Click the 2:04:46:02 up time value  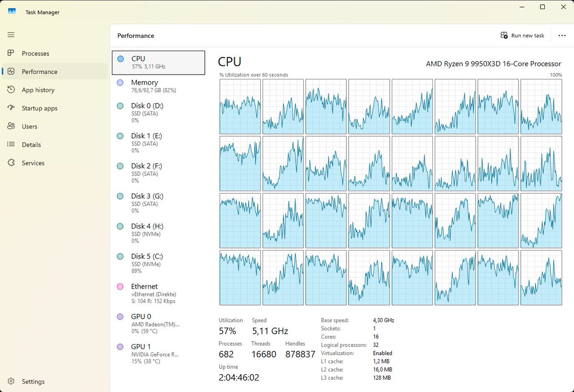click(x=239, y=378)
